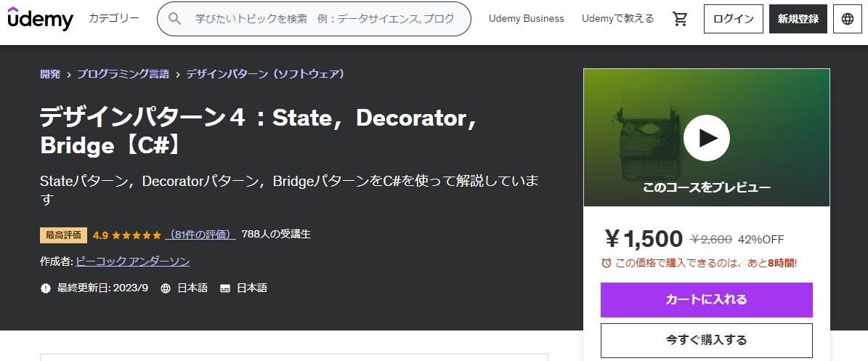This screenshot has width=868, height=361.
Task: Click the 最高評価 badge
Action: click(64, 235)
